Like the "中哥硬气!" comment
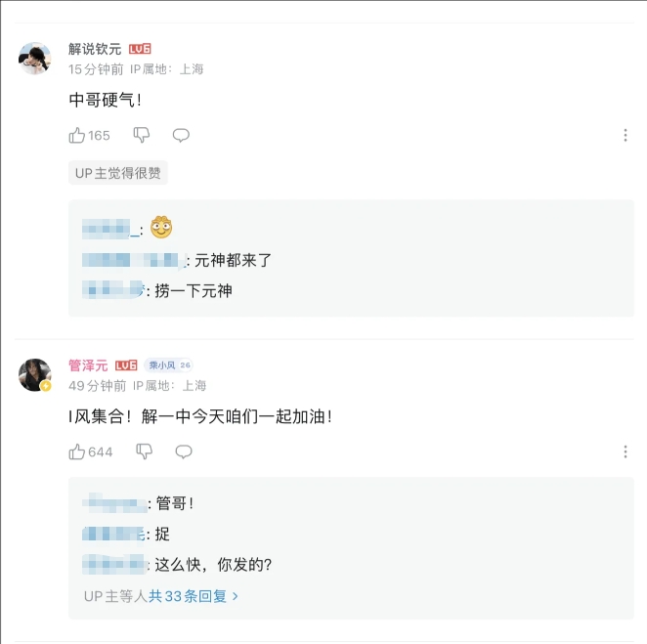The width and height of the screenshot is (647, 644). click(x=77, y=135)
